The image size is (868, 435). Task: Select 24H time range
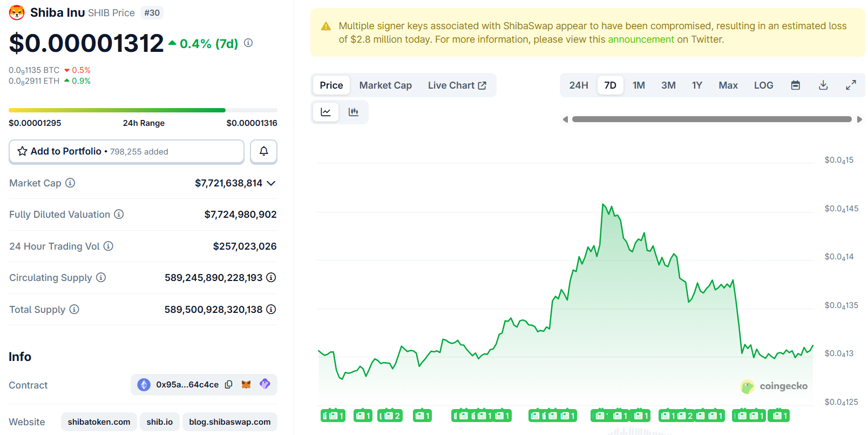pos(579,85)
